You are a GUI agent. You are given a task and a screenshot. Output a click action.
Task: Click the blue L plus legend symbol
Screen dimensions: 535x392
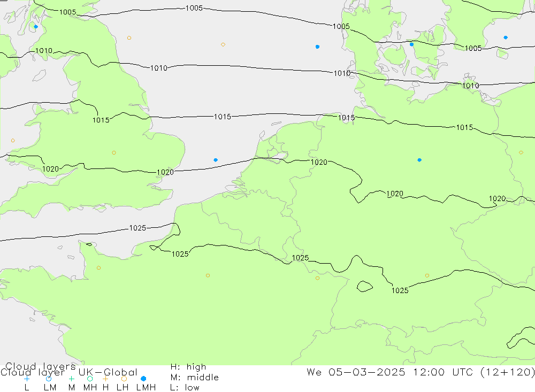[x=27, y=379]
